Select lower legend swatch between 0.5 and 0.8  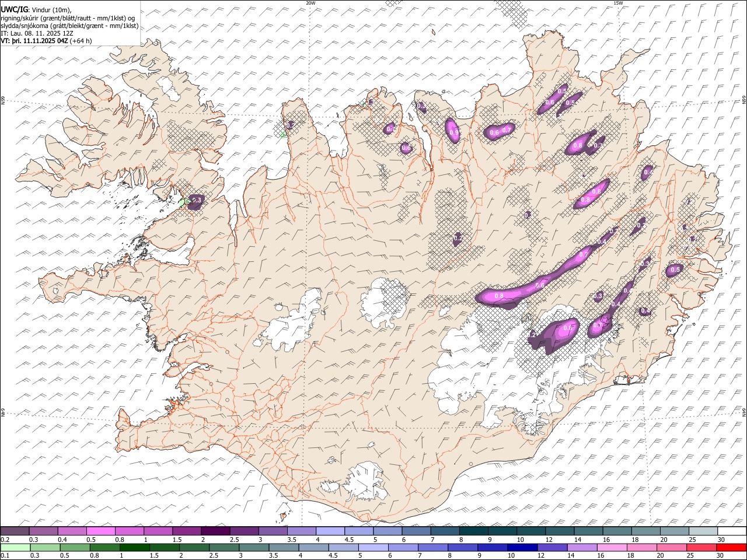pyautogui.click(x=75, y=547)
